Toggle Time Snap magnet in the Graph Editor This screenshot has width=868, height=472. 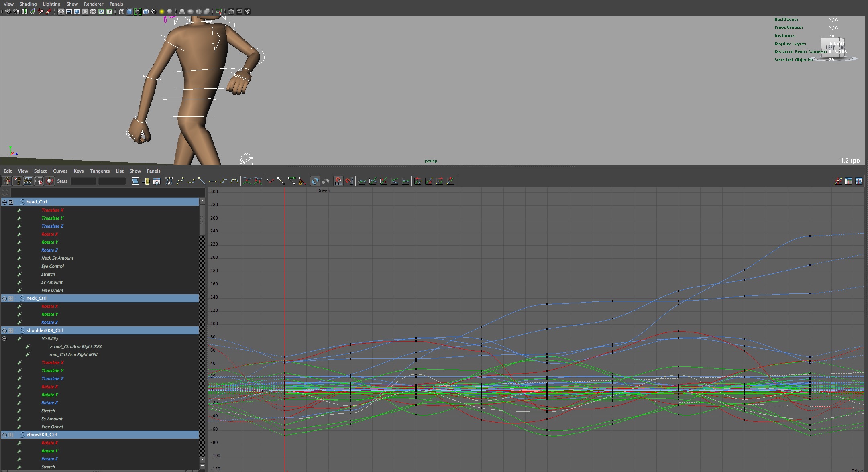(x=338, y=181)
